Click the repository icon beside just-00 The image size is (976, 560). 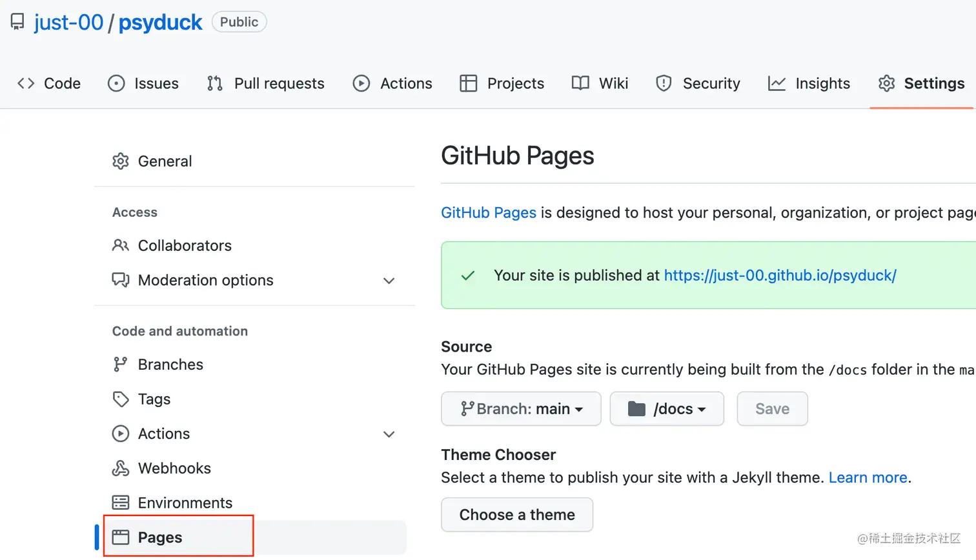click(17, 22)
